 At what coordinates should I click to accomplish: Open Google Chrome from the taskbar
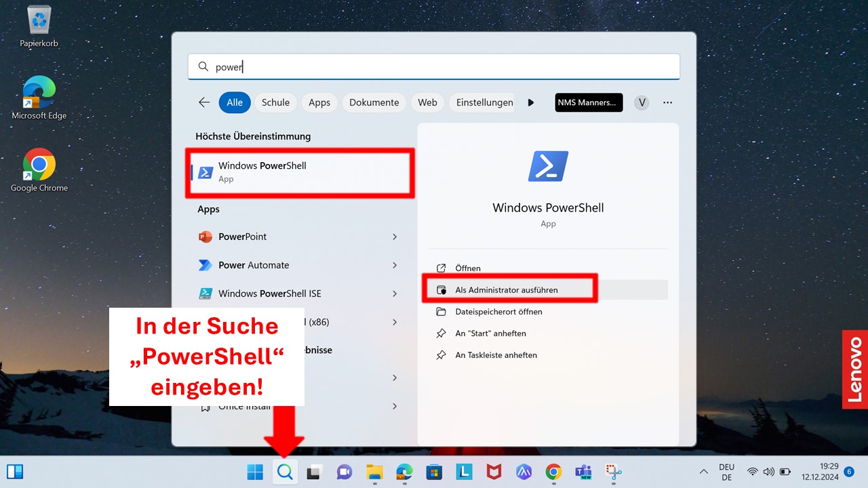point(553,472)
